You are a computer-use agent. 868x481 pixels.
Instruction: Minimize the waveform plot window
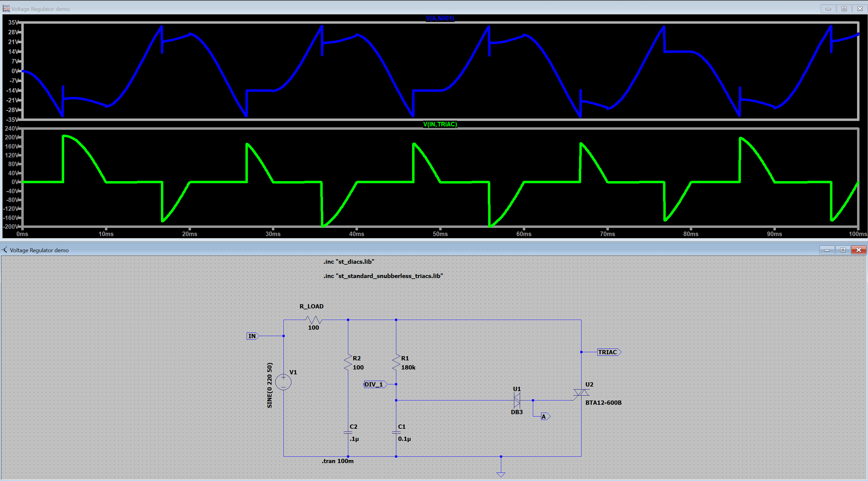[828, 9]
